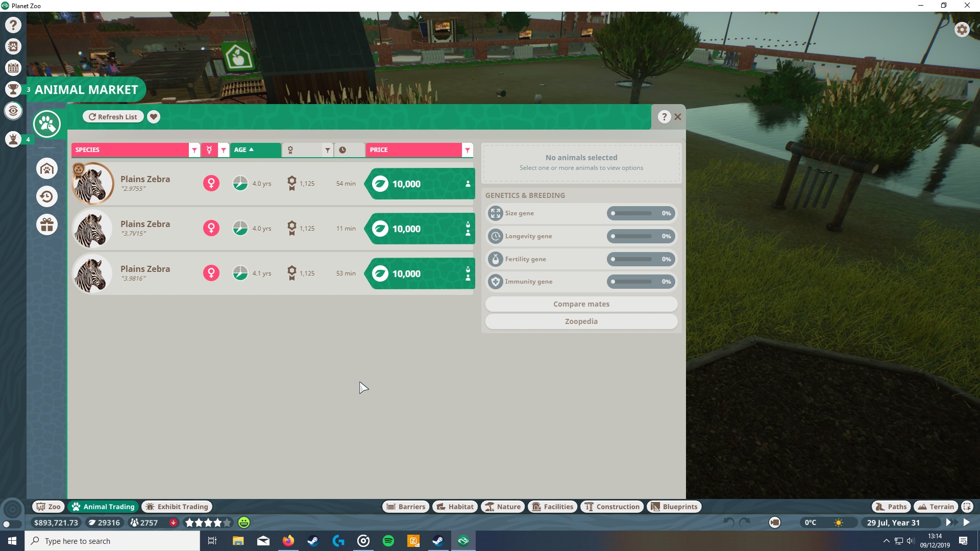Click play normal speed button
This screenshot has width=980, height=551.
pyautogui.click(x=966, y=522)
